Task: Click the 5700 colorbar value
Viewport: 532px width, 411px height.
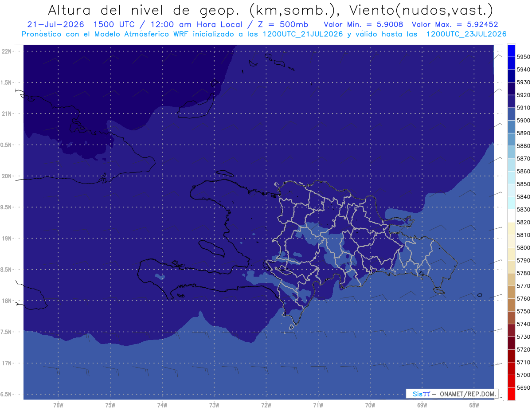Action: tap(524, 375)
